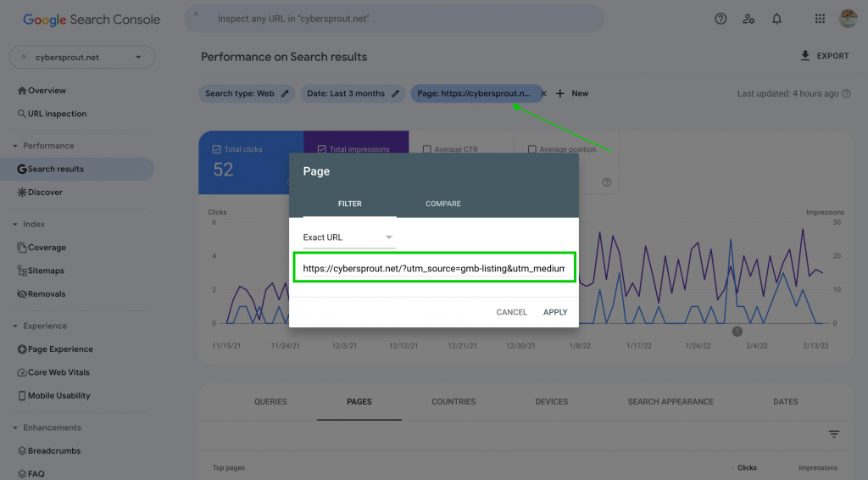This screenshot has height=480, width=868.
Task: Click the Inspect any URL search box
Action: [394, 19]
